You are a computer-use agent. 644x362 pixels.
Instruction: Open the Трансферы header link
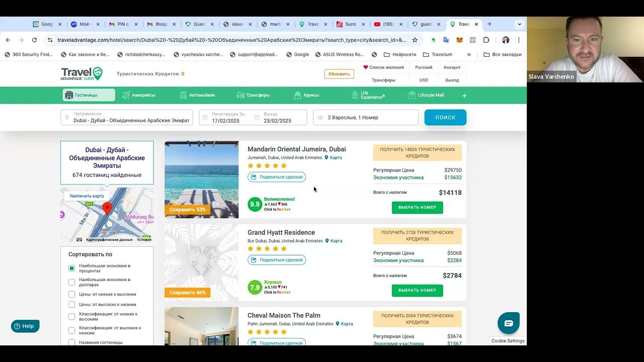pyautogui.click(x=383, y=80)
